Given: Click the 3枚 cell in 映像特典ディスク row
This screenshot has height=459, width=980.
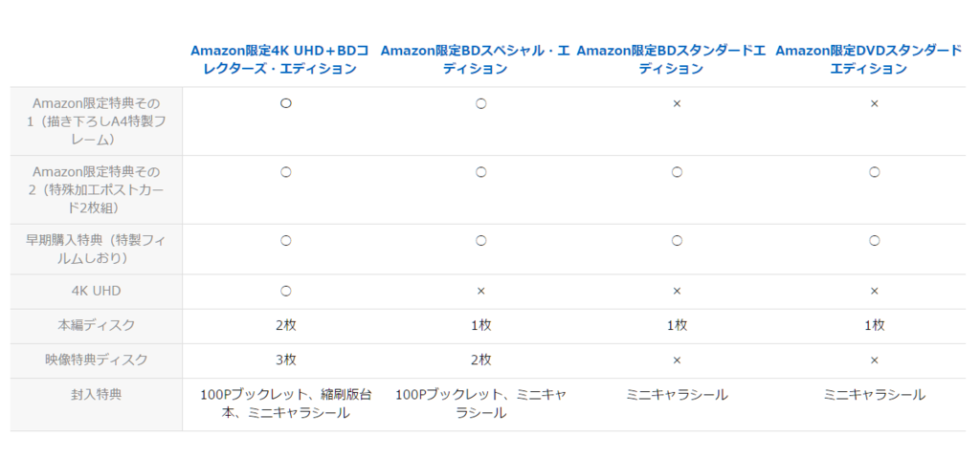Looking at the screenshot, I should (x=285, y=361).
